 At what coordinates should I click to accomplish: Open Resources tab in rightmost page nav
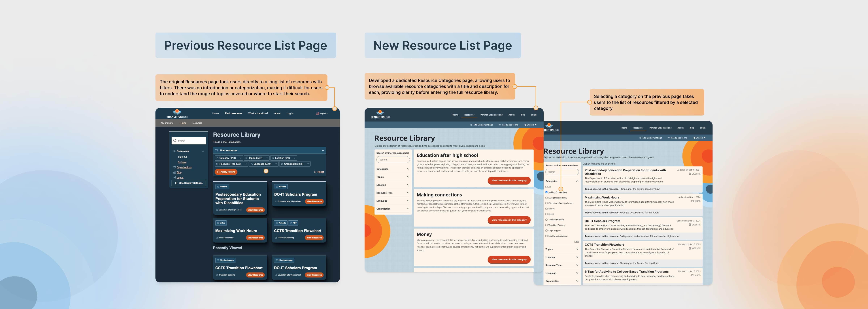click(638, 128)
